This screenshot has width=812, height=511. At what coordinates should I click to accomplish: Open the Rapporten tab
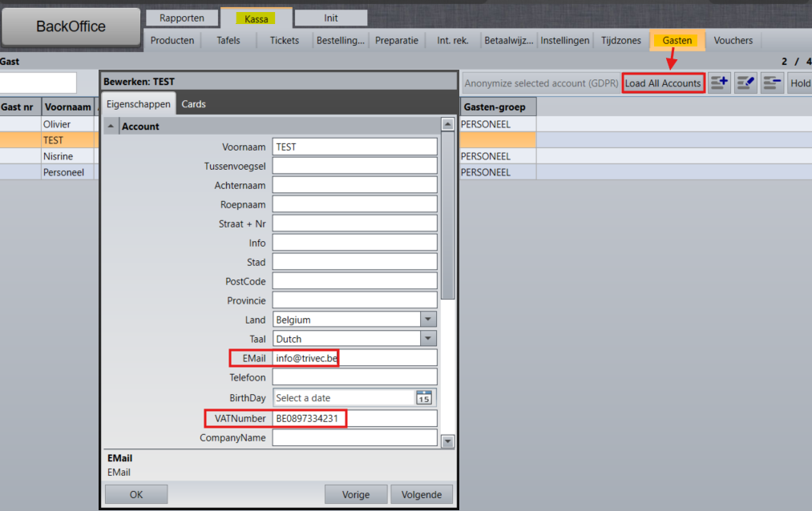[x=182, y=18]
